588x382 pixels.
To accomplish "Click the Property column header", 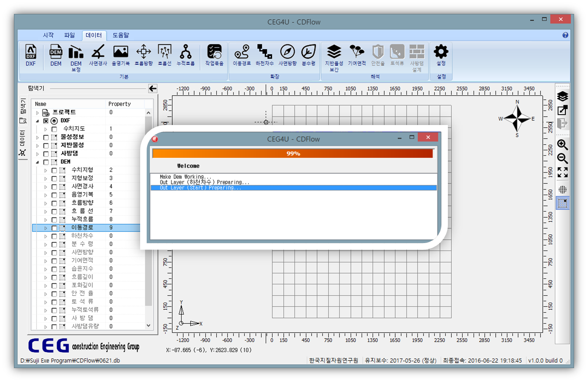I will click(x=125, y=104).
